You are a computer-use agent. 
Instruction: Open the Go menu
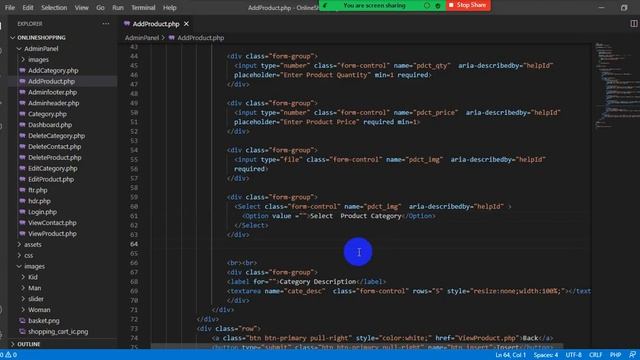tap(100, 7)
